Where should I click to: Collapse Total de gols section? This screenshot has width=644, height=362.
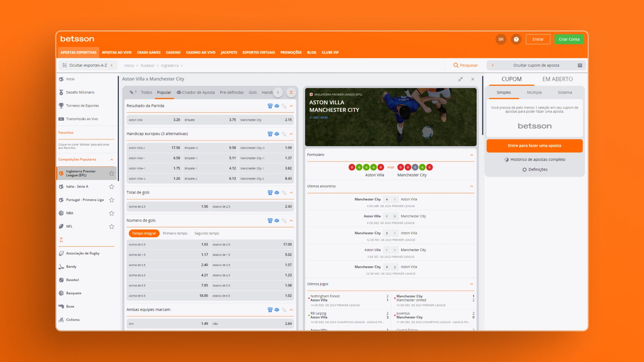coord(291,192)
